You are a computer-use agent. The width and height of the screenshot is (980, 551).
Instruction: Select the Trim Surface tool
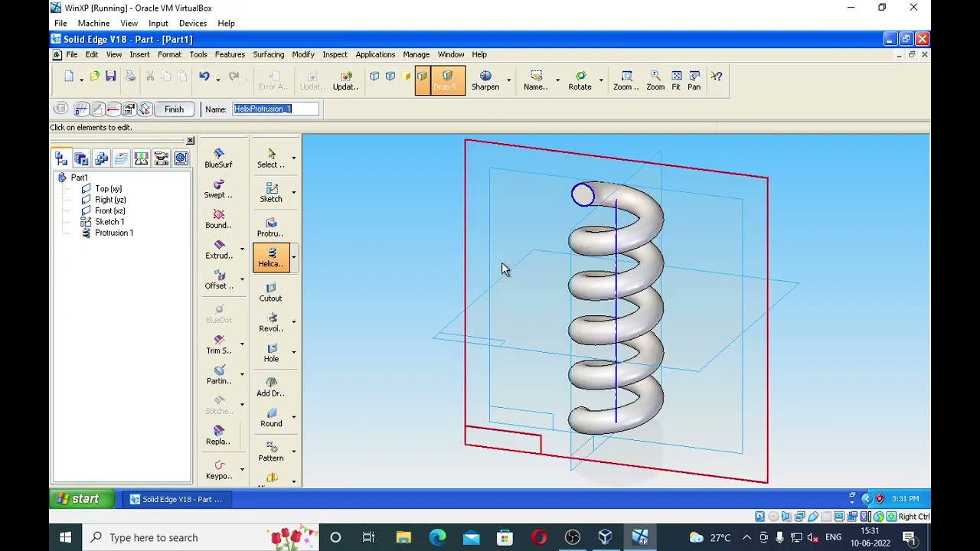click(x=218, y=344)
